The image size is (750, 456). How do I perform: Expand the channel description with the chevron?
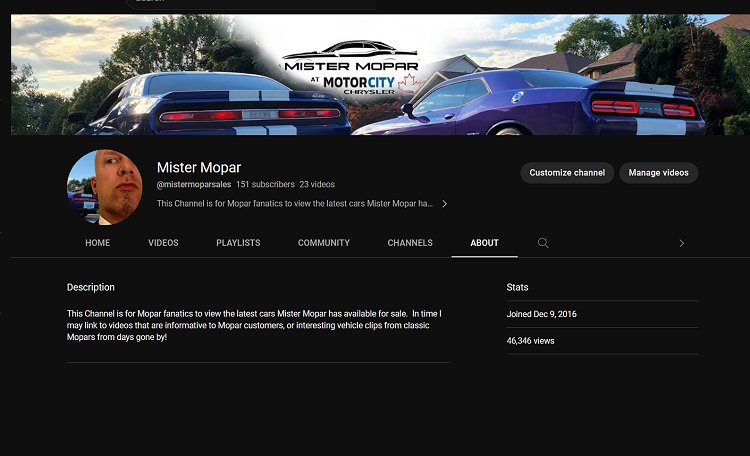[444, 204]
